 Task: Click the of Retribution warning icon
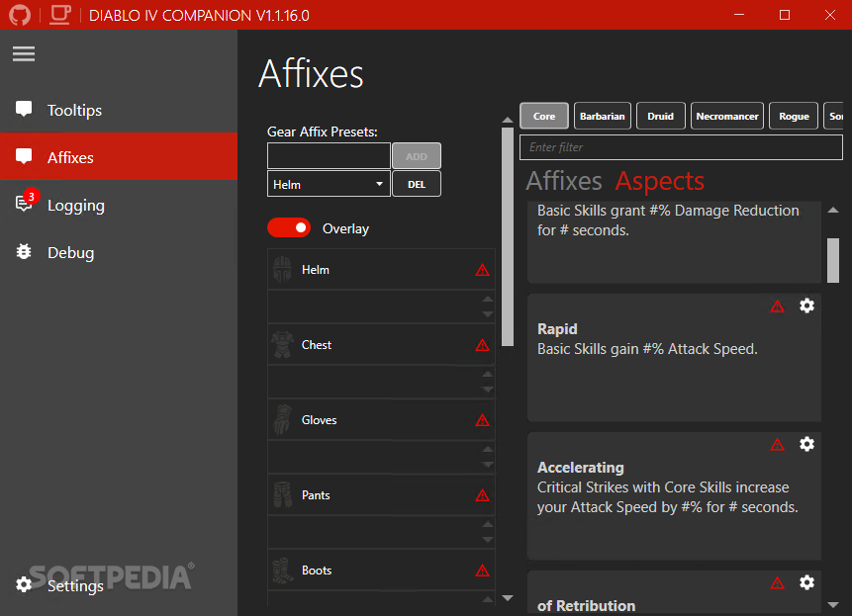click(778, 583)
